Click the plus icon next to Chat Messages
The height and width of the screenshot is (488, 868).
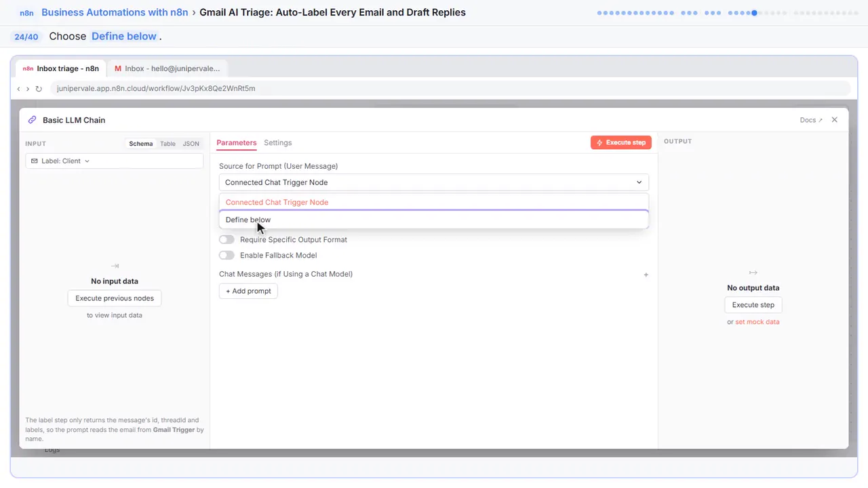[646, 274]
